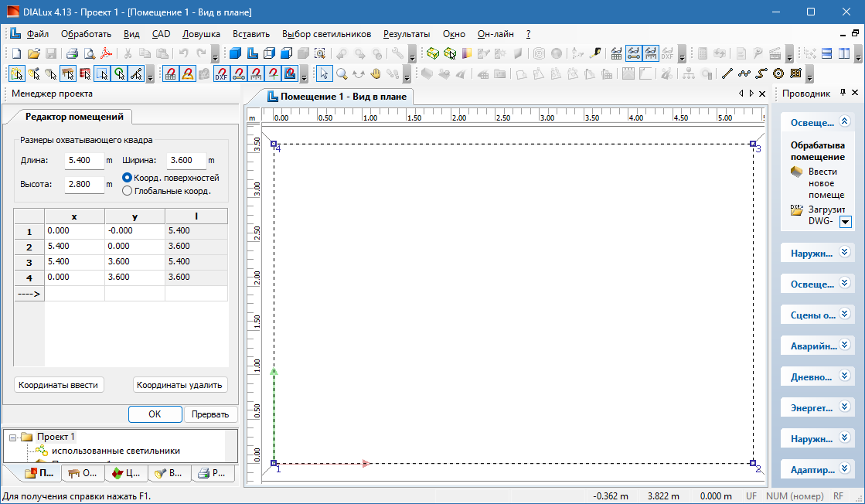Toggle snap to grid magnet

[x=171, y=73]
